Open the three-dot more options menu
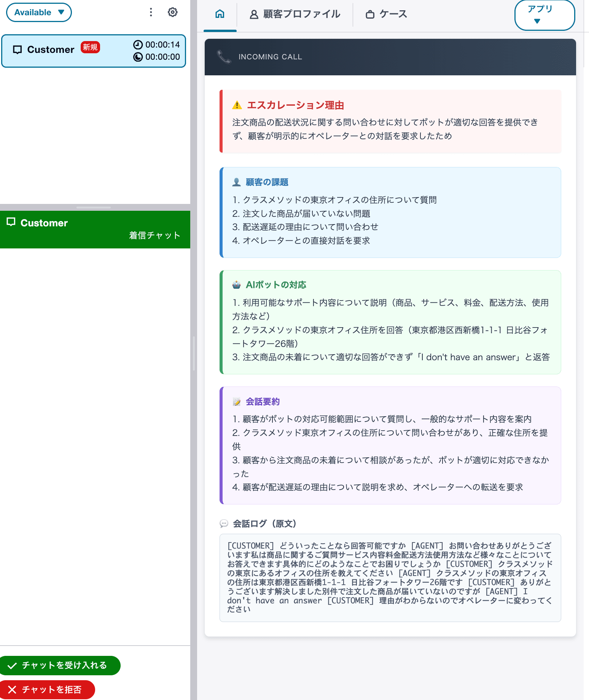 [151, 12]
